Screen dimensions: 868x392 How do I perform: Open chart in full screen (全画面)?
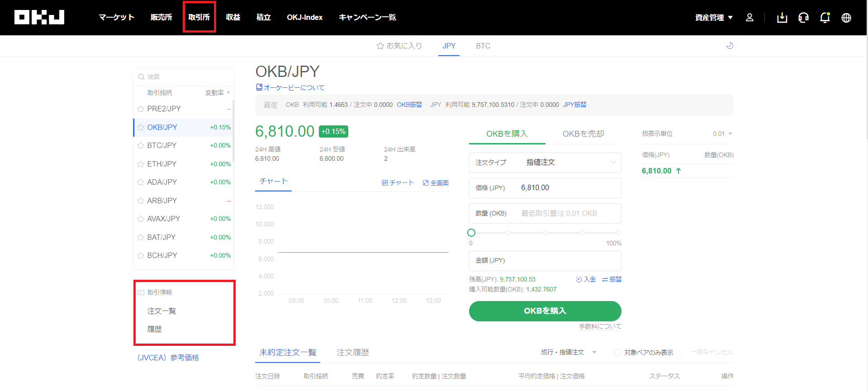coord(436,183)
